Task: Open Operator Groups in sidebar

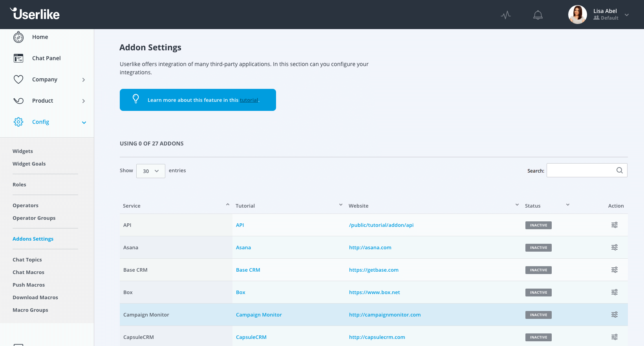Action: coord(34,218)
